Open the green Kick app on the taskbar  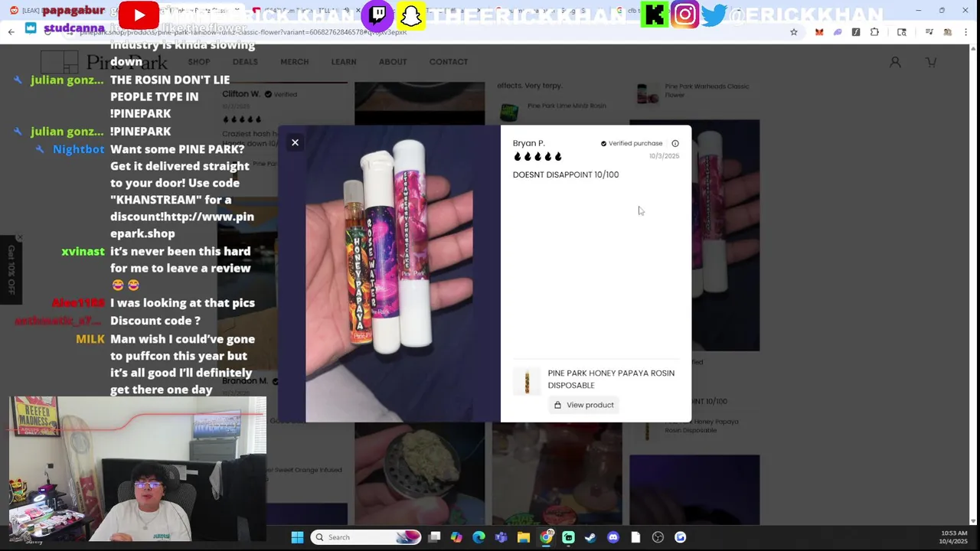568,537
